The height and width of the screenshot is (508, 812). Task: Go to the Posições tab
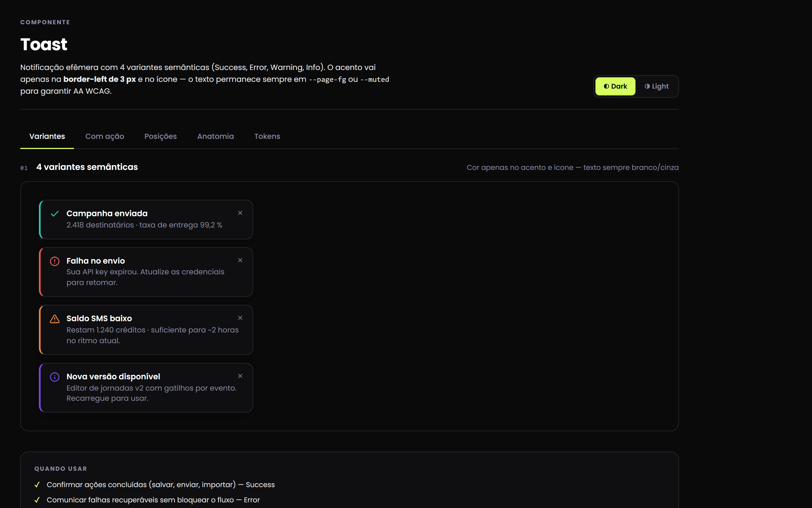click(160, 136)
